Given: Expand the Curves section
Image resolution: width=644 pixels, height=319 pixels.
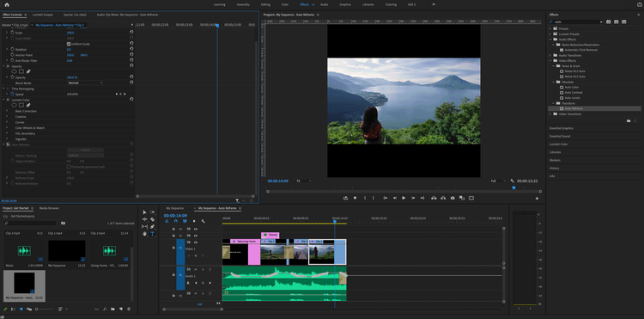Looking at the screenshot, I should 7,122.
